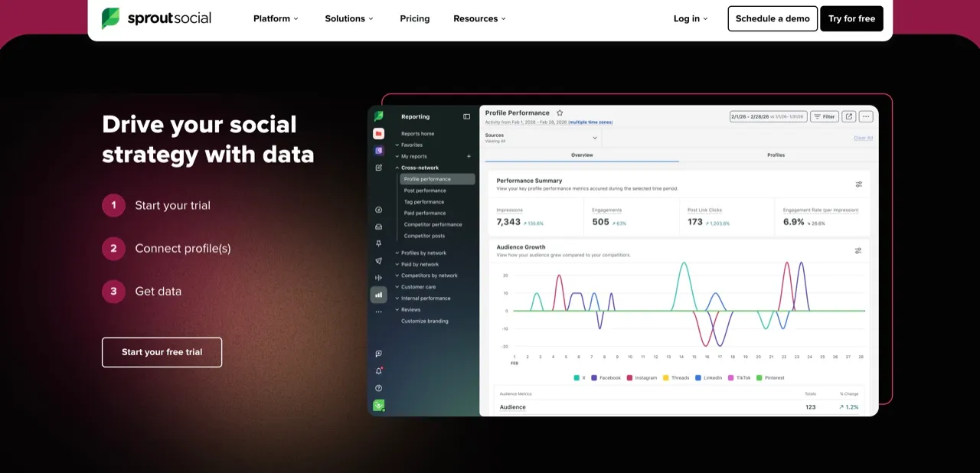Click the Start your free trial button
980x473 pixels.
[x=162, y=352]
